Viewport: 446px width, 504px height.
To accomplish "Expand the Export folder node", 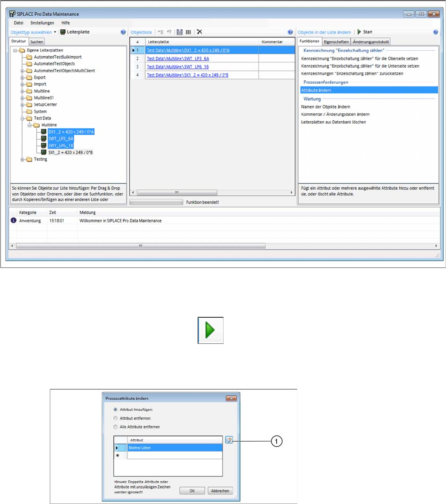I will tap(22, 78).
